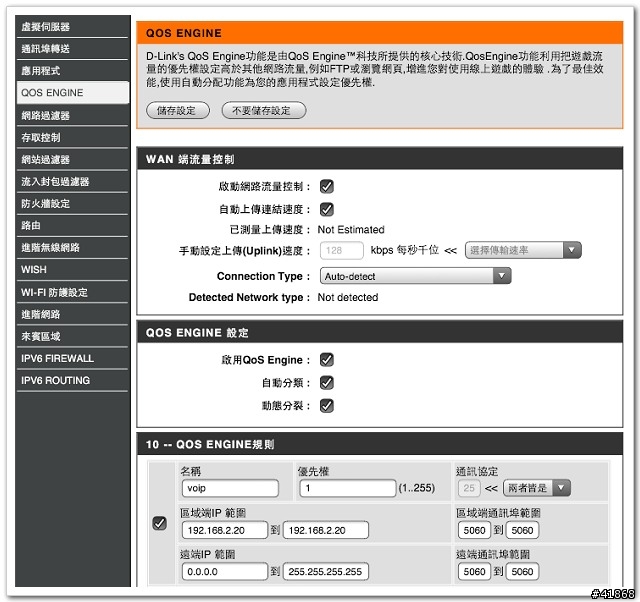The width and height of the screenshot is (640, 602).
Task: Open the 通訊埠轉送 menu item
Action: 72,49
